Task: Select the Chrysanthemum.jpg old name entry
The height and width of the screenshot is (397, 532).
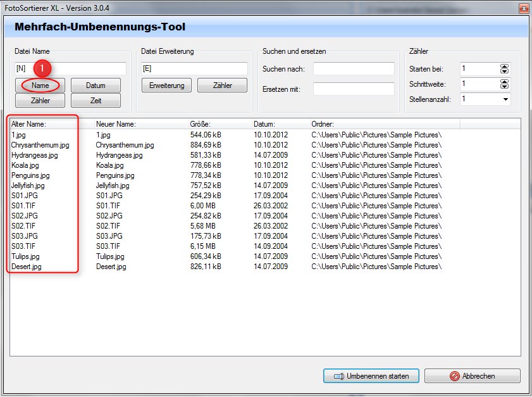Action: 40,145
